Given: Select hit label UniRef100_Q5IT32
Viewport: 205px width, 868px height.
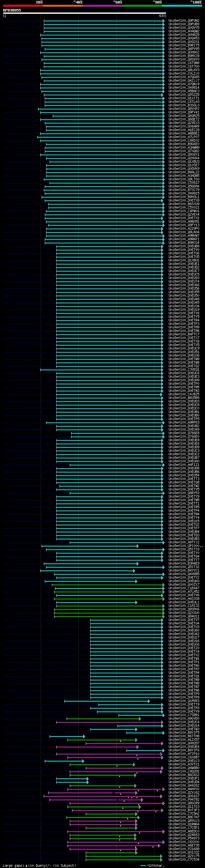Looking at the screenshot, I should (x=184, y=567).
